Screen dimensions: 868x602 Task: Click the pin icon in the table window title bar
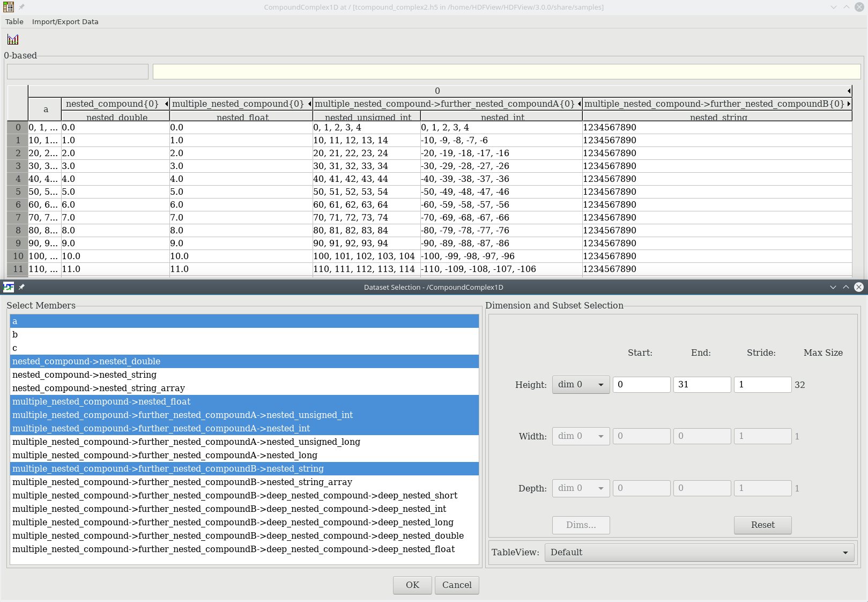point(21,7)
